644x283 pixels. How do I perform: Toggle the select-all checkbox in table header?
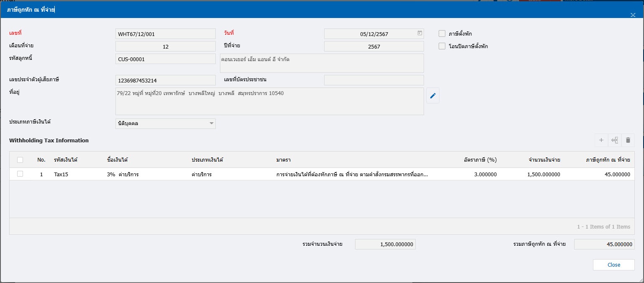click(x=20, y=160)
